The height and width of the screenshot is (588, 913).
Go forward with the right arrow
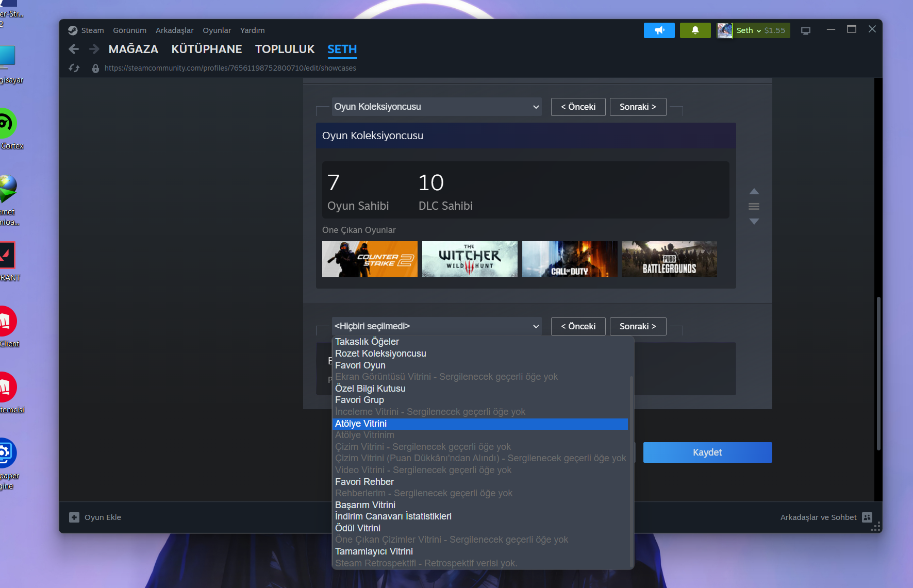click(94, 49)
